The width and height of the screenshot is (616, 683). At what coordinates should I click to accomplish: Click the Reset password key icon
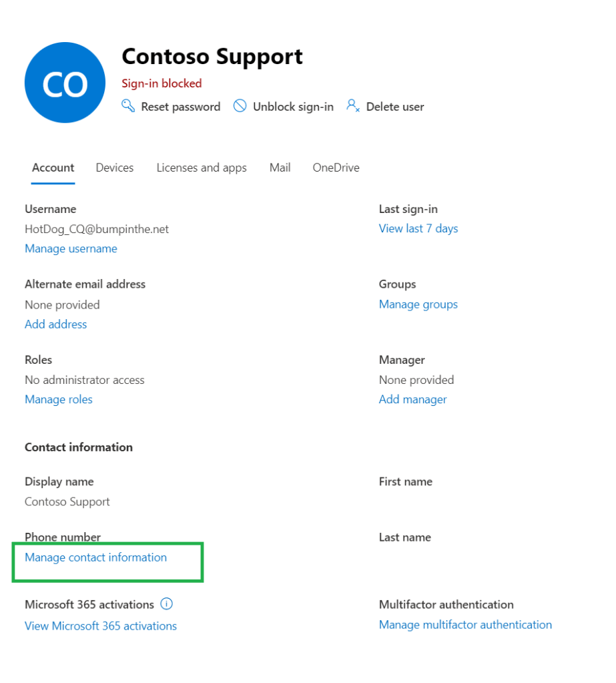point(128,106)
